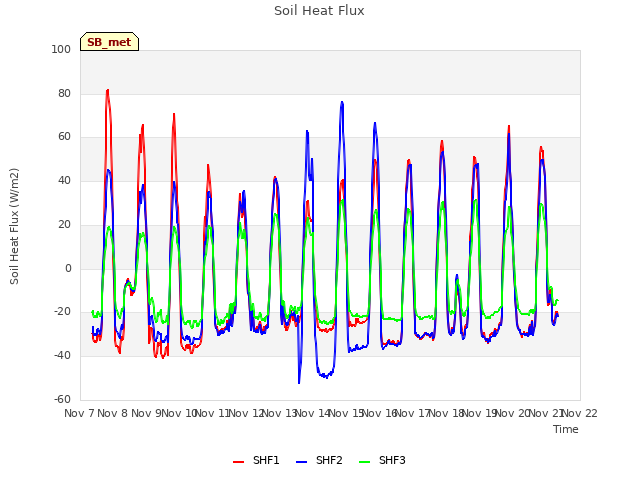The image size is (640, 480).
Task: Click the Nov 7 x-axis label
Action: (x=79, y=413)
